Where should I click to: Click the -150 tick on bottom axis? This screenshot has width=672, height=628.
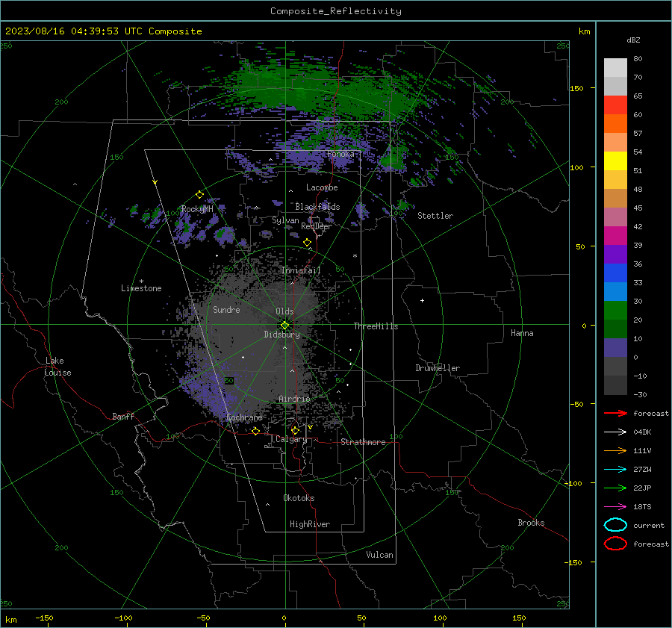click(44, 618)
